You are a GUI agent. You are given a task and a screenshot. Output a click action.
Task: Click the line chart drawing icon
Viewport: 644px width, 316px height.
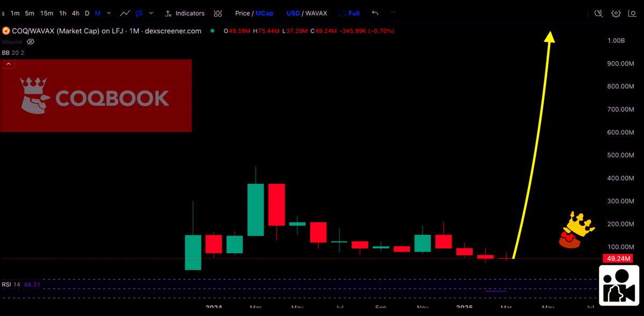coord(125,13)
